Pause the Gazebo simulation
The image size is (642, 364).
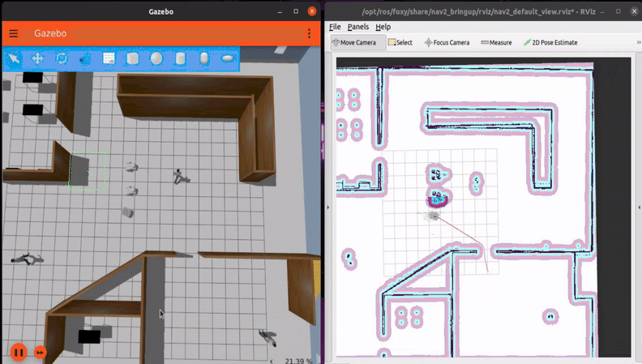pos(19,352)
